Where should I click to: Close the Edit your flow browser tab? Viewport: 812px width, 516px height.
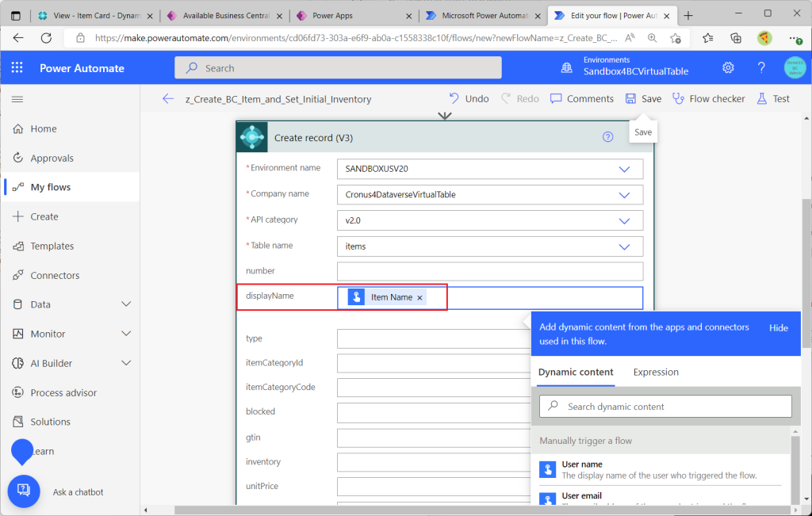666,16
